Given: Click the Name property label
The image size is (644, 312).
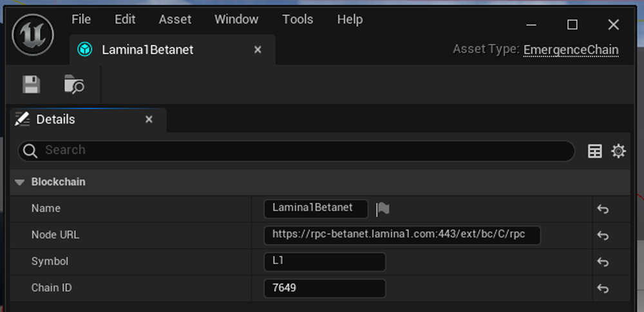Looking at the screenshot, I should click(46, 208).
